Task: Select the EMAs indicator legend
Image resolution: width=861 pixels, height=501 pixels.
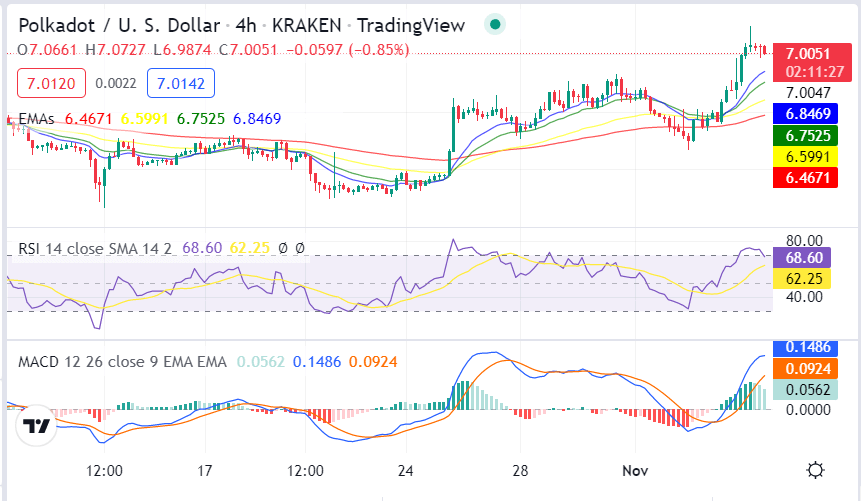Action: point(36,119)
